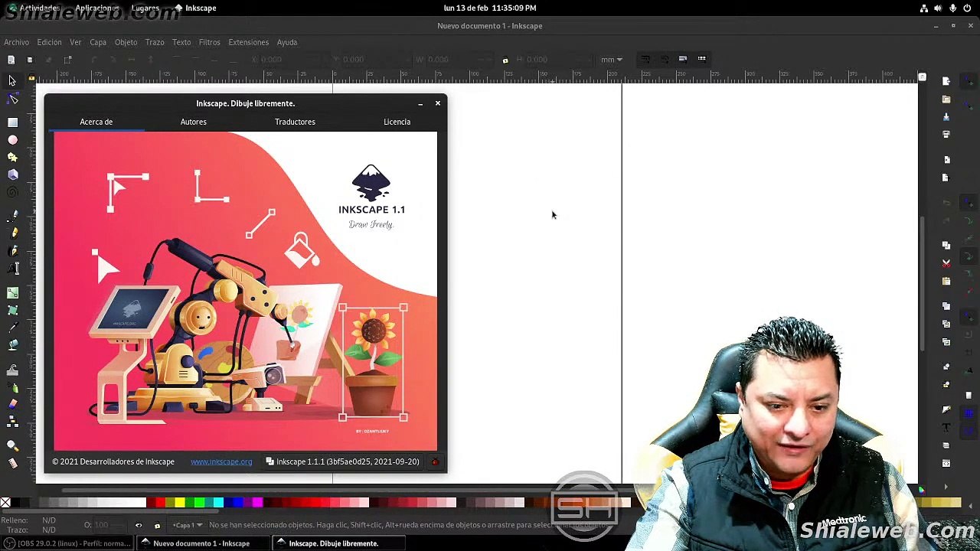Select the Measure tool
This screenshot has width=980, height=551.
12,464
